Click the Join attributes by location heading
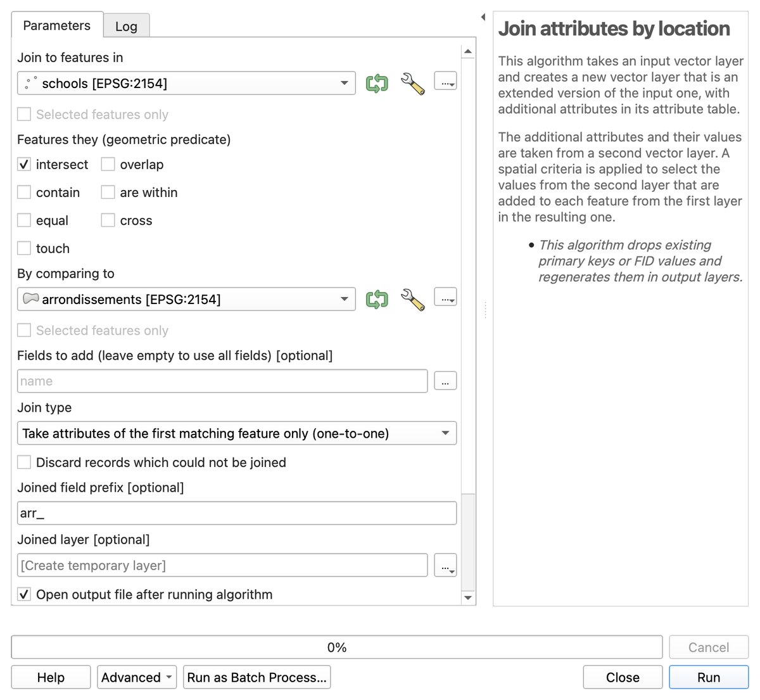760x700 pixels. (x=614, y=29)
